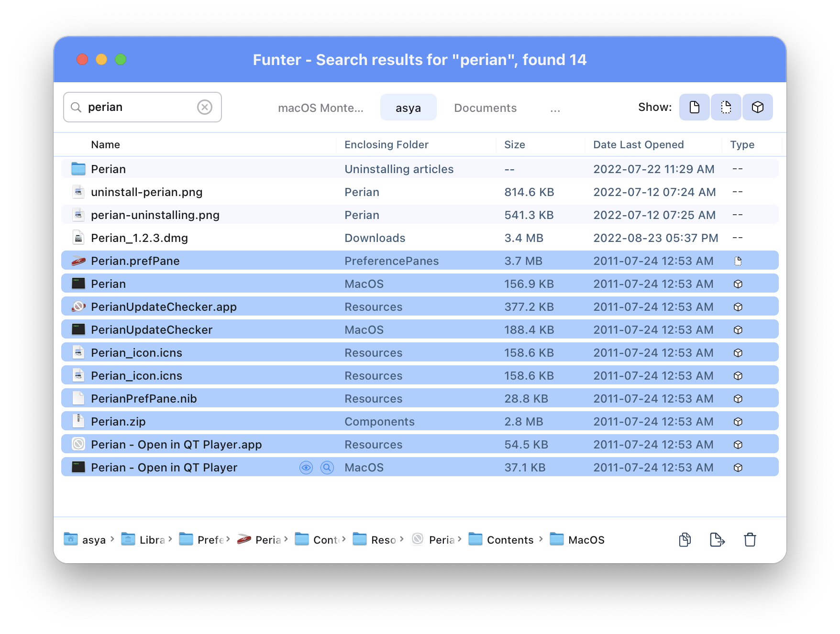Click uninstall-perian.png file icon
This screenshot has width=840, height=634.
78,192
